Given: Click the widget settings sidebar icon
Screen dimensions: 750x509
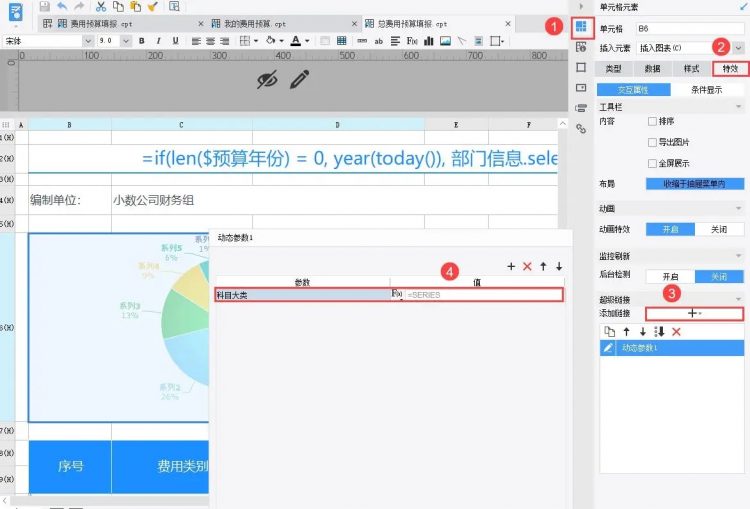Looking at the screenshot, I should pos(581,88).
